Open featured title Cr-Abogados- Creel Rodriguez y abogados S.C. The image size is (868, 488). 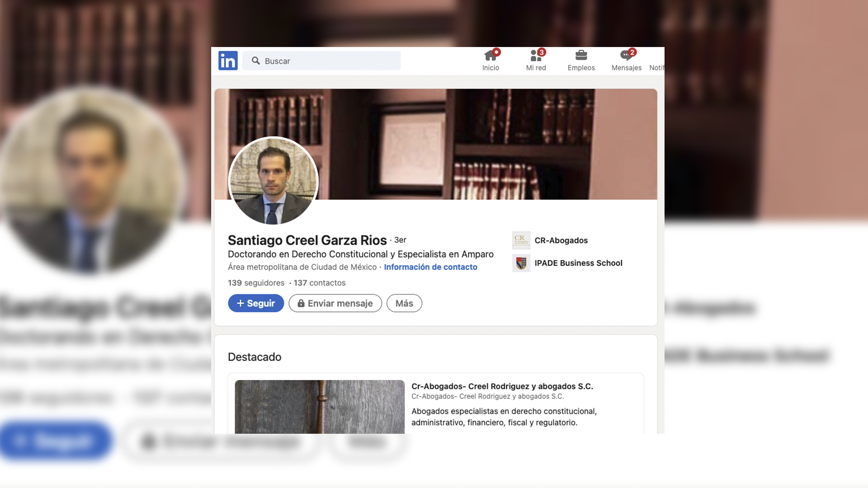tap(502, 386)
